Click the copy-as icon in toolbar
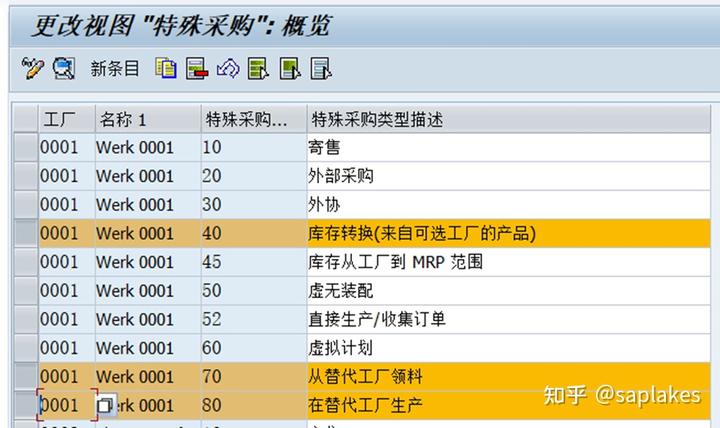 coord(166,68)
